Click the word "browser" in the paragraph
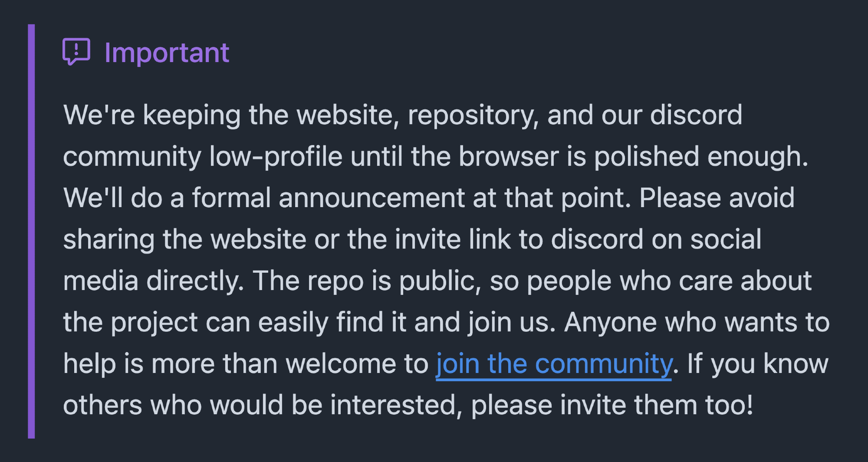Viewport: 868px width, 462px height. pos(508,156)
